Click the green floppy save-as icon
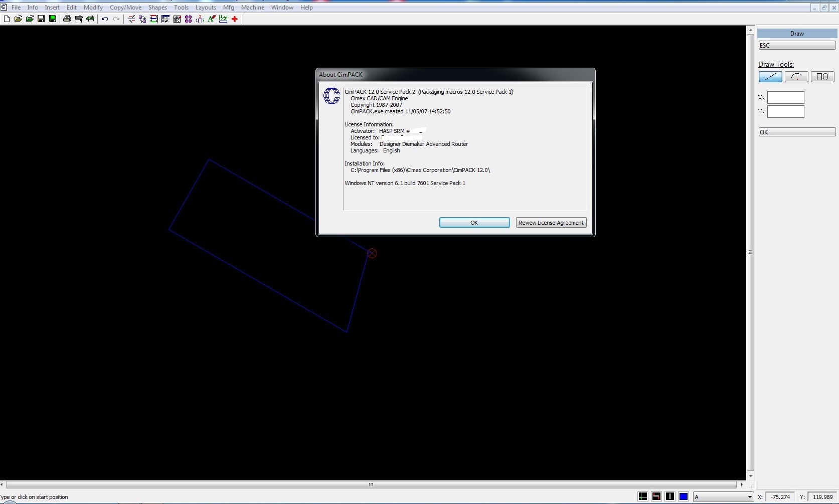 (x=52, y=19)
